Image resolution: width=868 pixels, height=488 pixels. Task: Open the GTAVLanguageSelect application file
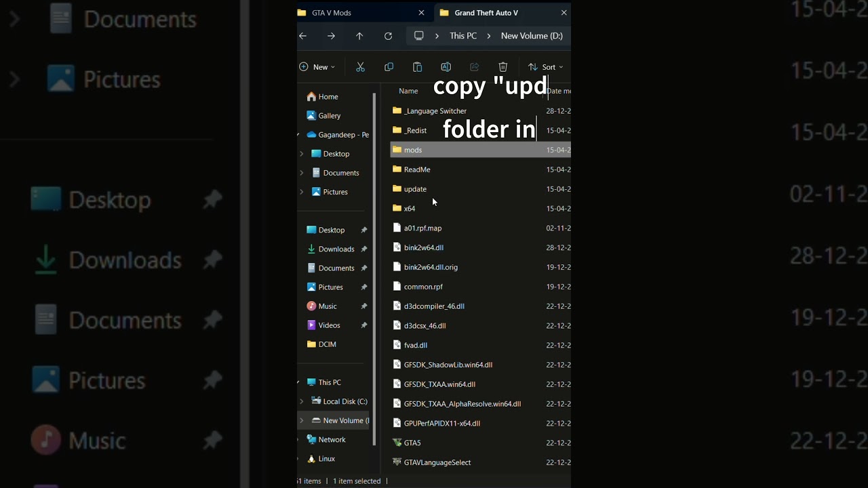tap(437, 462)
